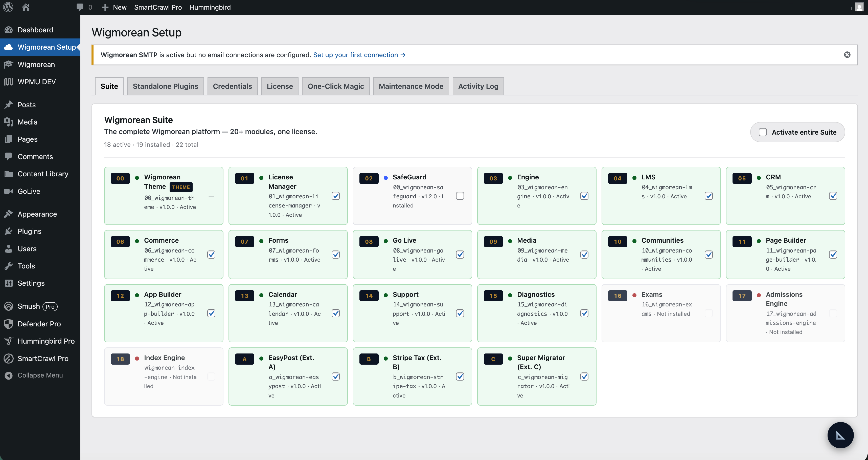Image resolution: width=868 pixels, height=460 pixels.
Task: Click the WordPress logo icon
Action: 8,7
